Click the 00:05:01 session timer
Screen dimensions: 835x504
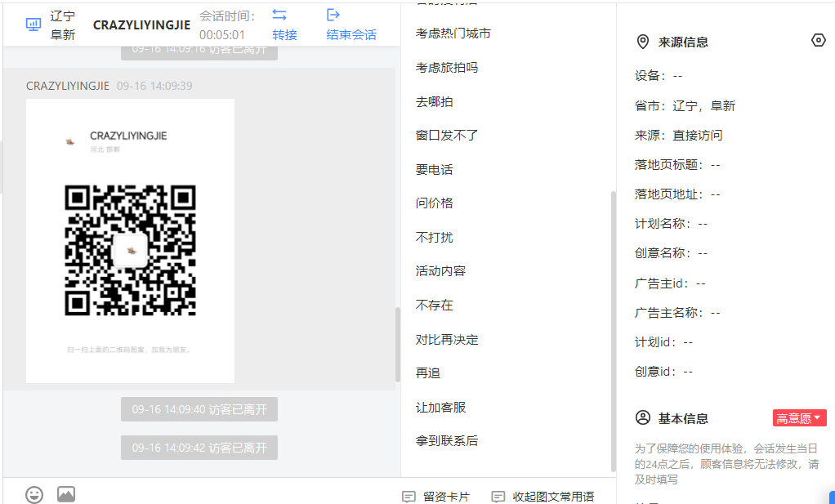click(x=222, y=35)
